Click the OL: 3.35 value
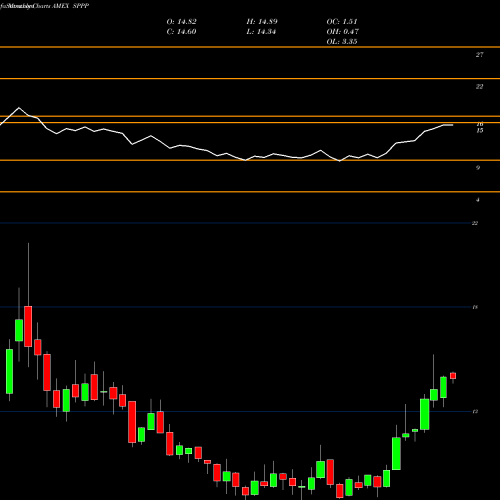Screen dimensions: 500x500 tap(342, 42)
